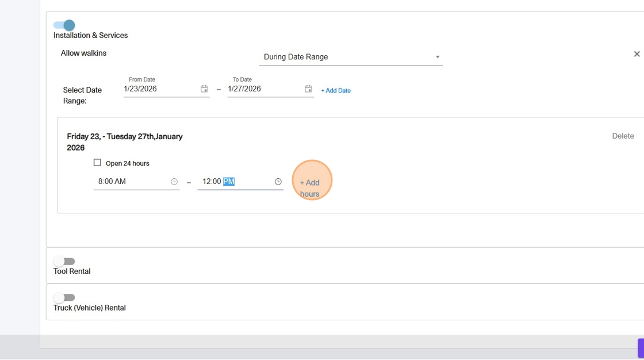Viewport: 644px width, 360px height.
Task: Click the 8:00 AM start time field
Action: pyautogui.click(x=129, y=182)
